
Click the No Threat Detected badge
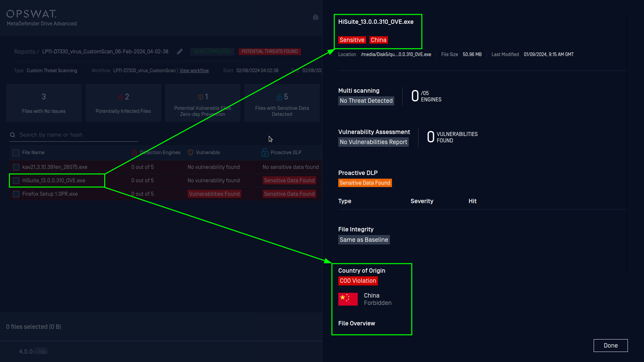366,101
